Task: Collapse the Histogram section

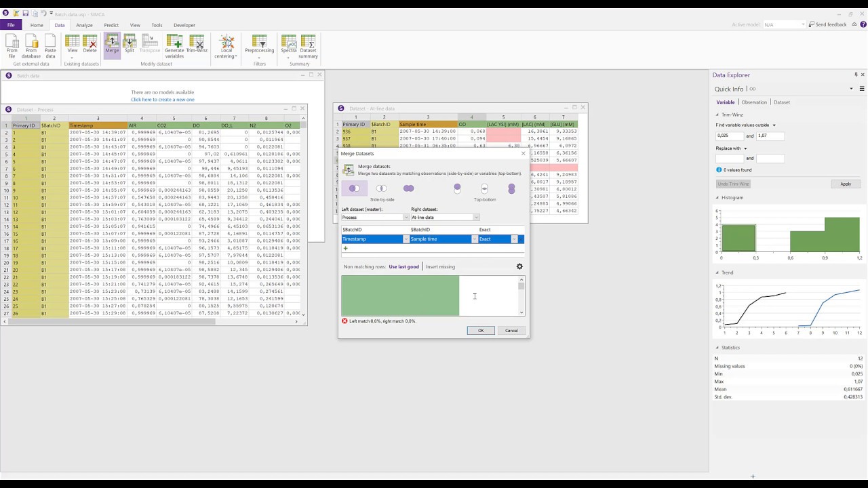Action: click(x=717, y=198)
